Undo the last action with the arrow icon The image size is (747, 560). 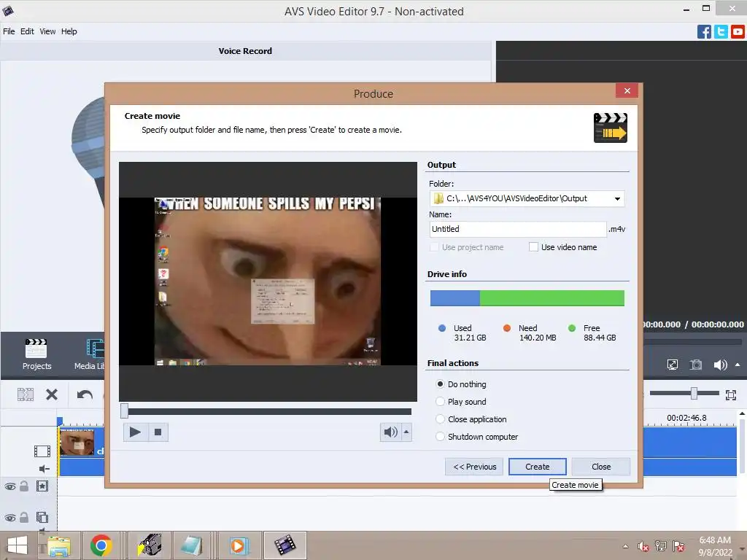click(x=85, y=394)
